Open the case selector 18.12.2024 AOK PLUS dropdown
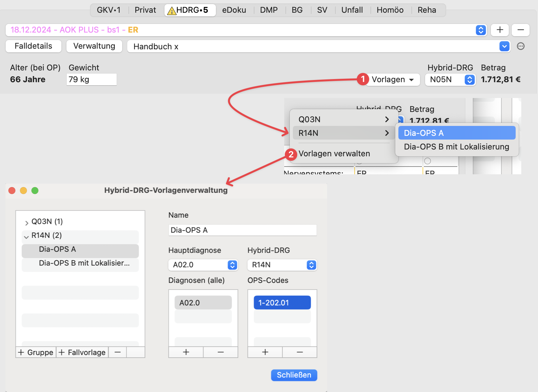The width and height of the screenshot is (538, 392). 246,30
